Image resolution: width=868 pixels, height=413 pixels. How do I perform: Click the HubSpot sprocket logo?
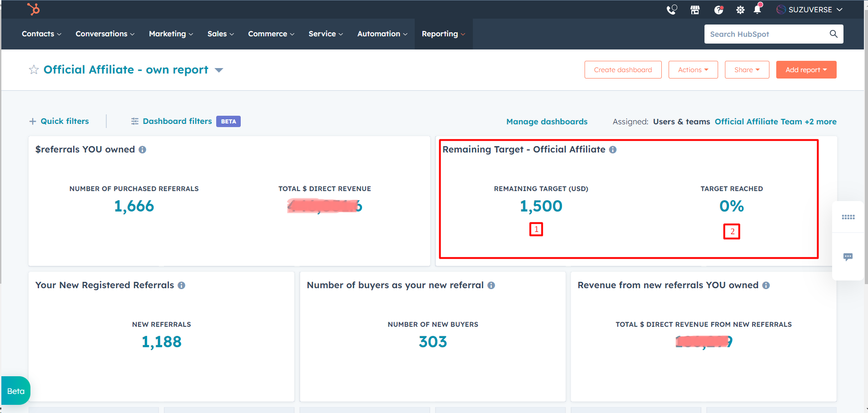click(34, 9)
